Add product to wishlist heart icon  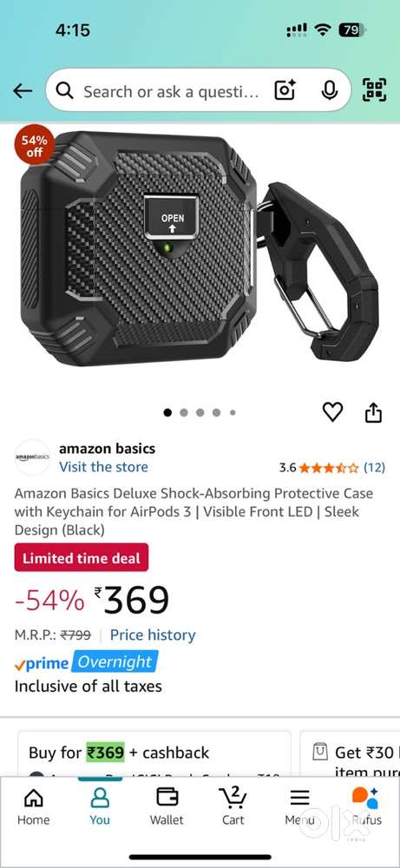point(332,411)
